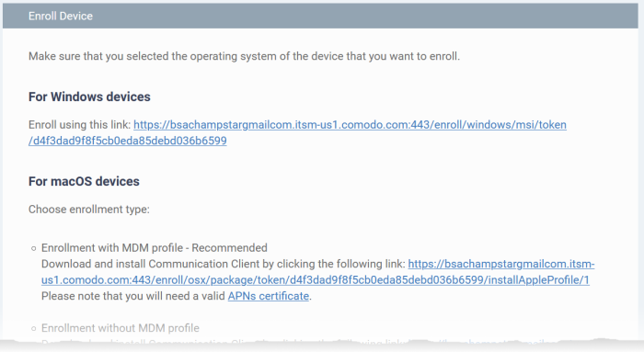Click Download and install Communication Client text

coord(223,264)
